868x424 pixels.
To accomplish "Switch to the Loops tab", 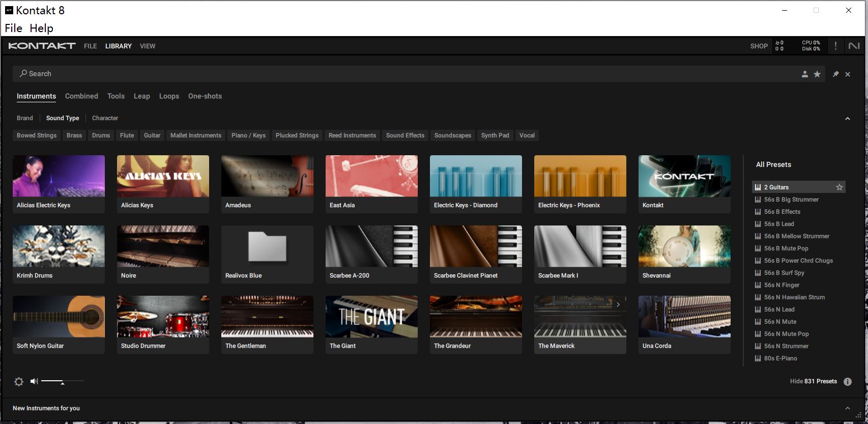I will pos(169,96).
